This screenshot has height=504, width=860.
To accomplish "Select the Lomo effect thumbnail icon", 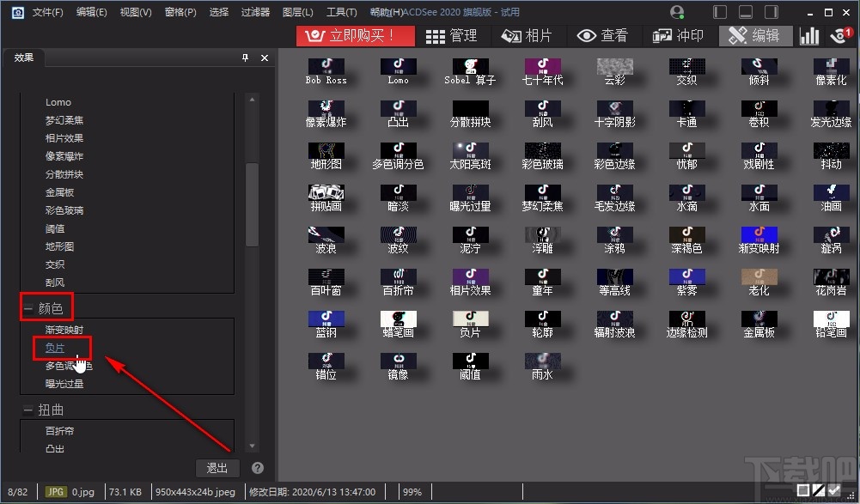I will point(398,67).
